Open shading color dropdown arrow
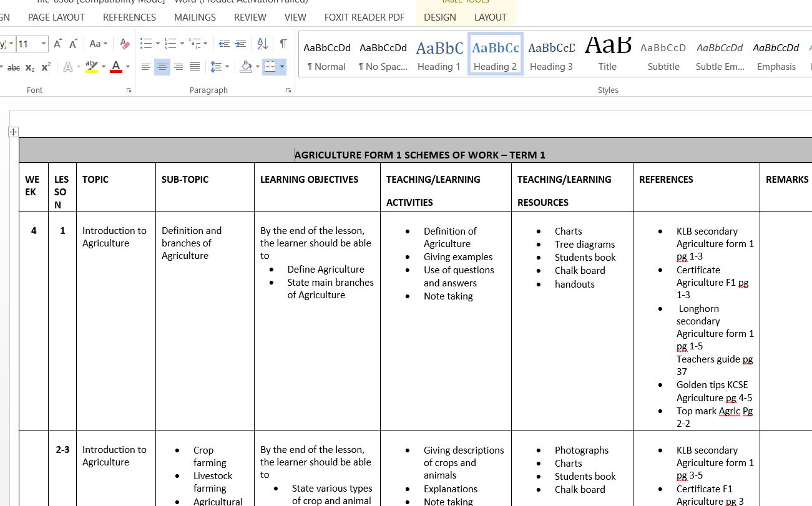Screen dimensions: 812x506 point(257,67)
